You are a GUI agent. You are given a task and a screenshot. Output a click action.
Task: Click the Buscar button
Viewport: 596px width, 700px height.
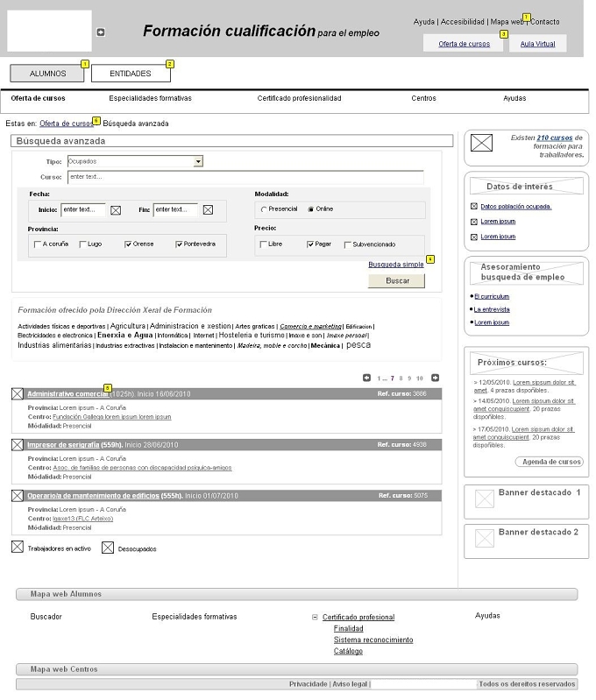coord(396,281)
